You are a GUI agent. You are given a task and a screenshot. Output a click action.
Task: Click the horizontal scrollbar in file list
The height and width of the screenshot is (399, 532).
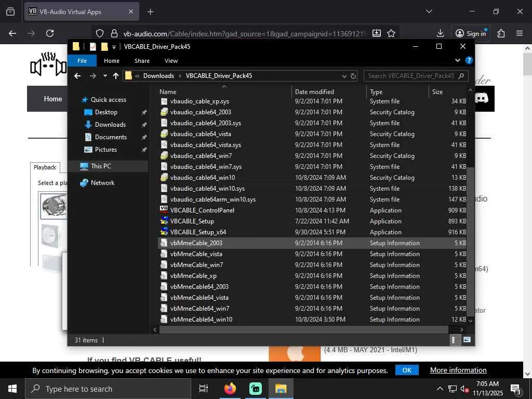303,329
